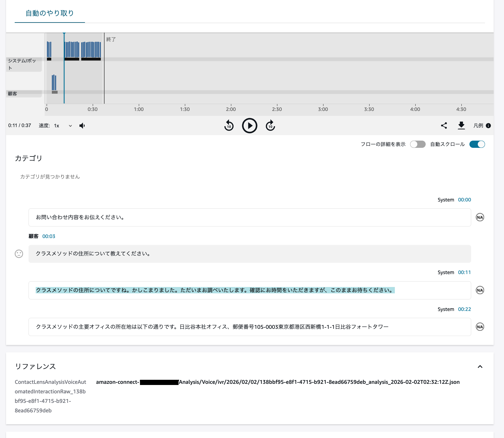The width and height of the screenshot is (504, 438).
Task: Open the 凡例 legend info icon
Action: [489, 126]
